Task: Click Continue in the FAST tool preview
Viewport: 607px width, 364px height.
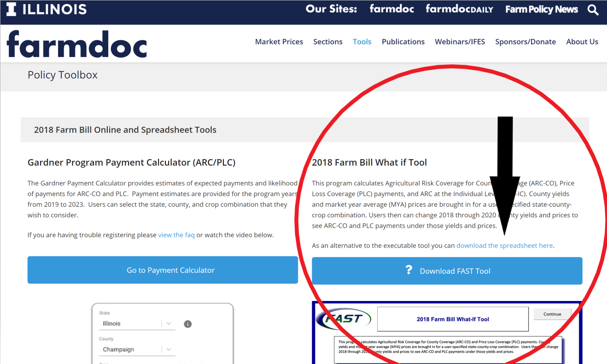Action: pos(552,314)
